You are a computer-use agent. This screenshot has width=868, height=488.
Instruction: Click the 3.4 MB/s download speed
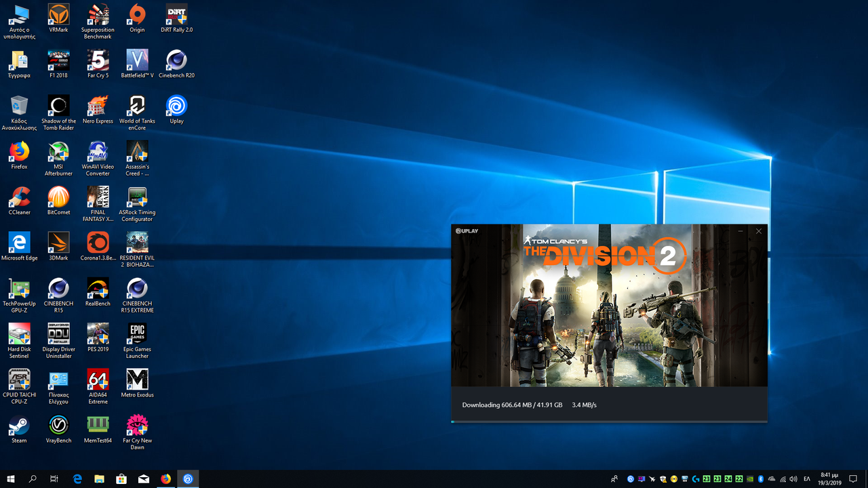point(584,405)
